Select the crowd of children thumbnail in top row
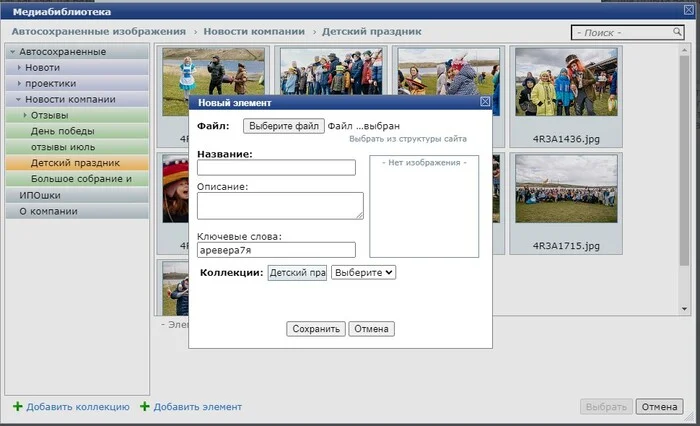This screenshot has height=426, width=700. coord(331,71)
